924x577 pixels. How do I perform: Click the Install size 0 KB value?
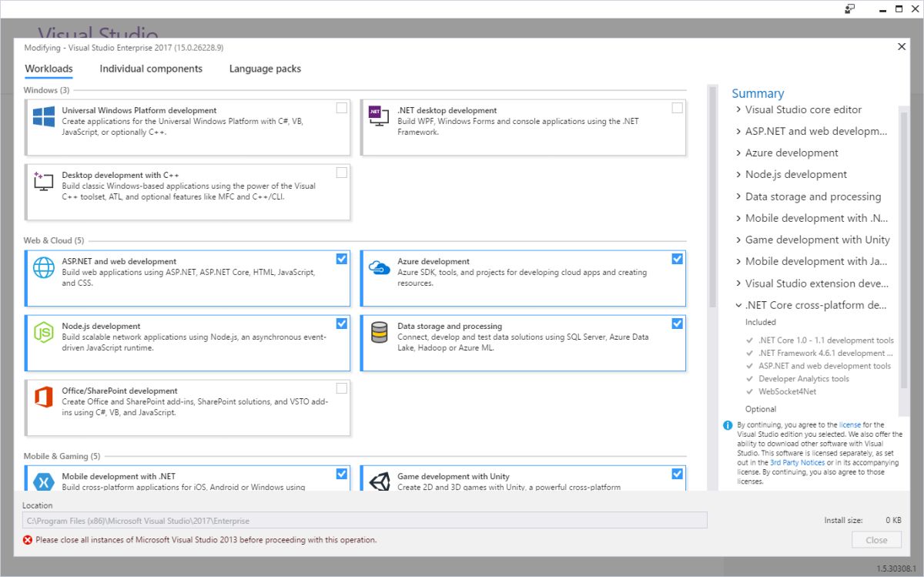893,521
